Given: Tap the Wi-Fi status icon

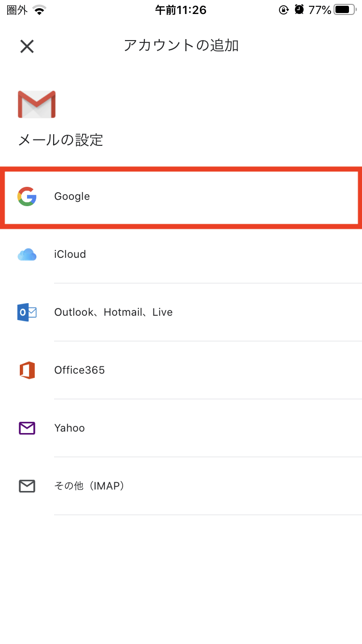Looking at the screenshot, I should click(40, 10).
